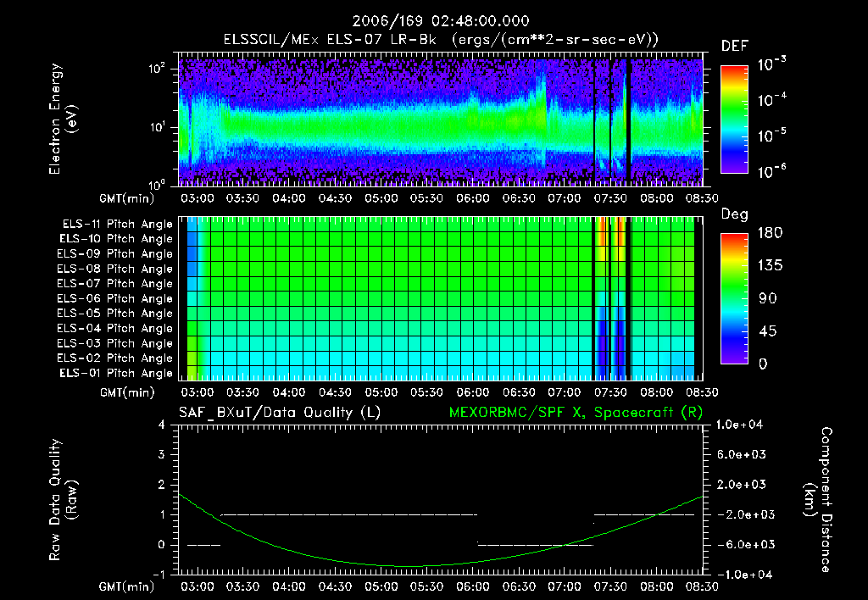Click the 05:00 tick under the energy spectrogram
This screenshot has width=868, height=600.
(x=381, y=198)
